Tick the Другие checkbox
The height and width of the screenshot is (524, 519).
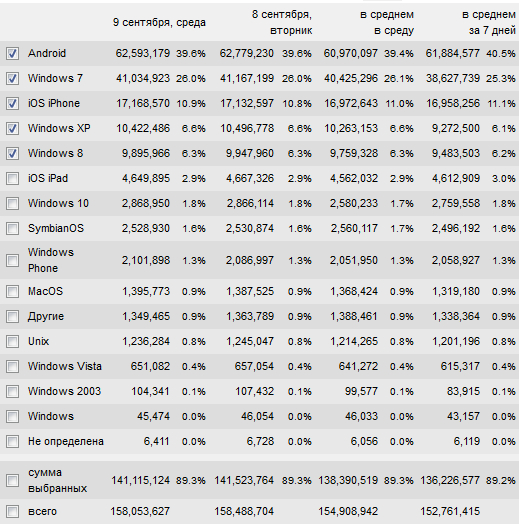12,316
